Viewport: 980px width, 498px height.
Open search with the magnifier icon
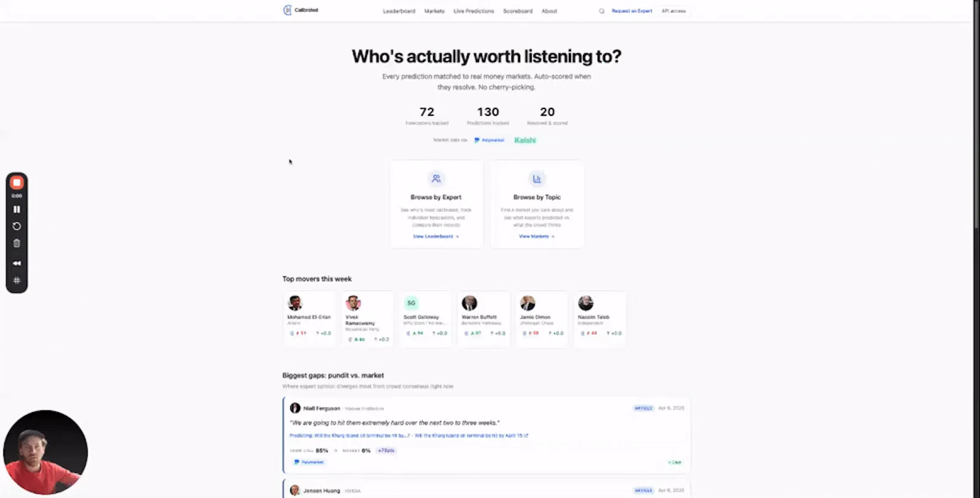click(601, 11)
